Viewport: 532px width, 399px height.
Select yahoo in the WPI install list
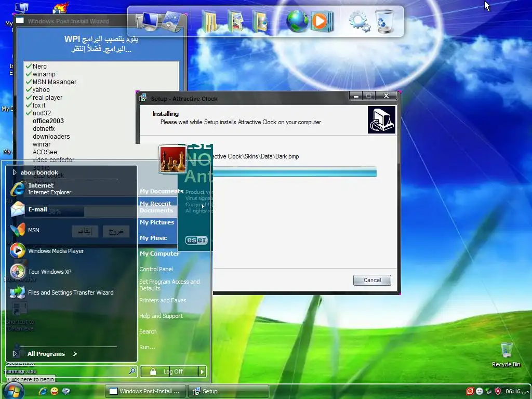[41, 89]
